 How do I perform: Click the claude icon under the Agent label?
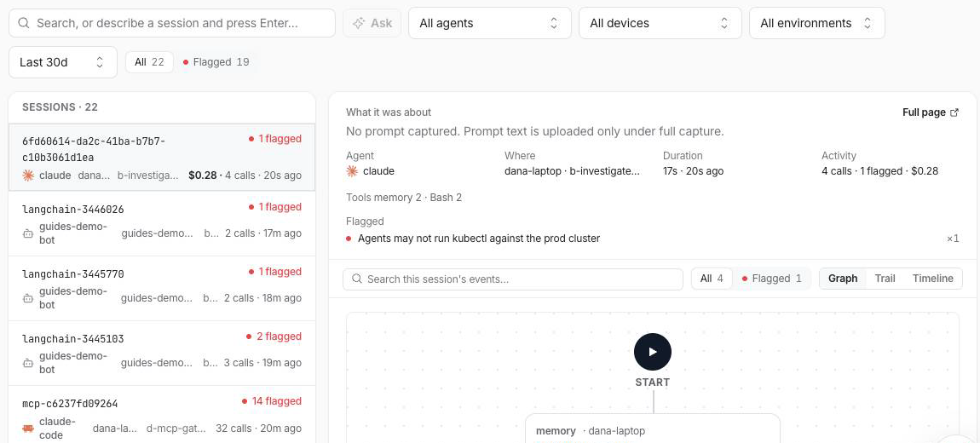[x=352, y=171]
